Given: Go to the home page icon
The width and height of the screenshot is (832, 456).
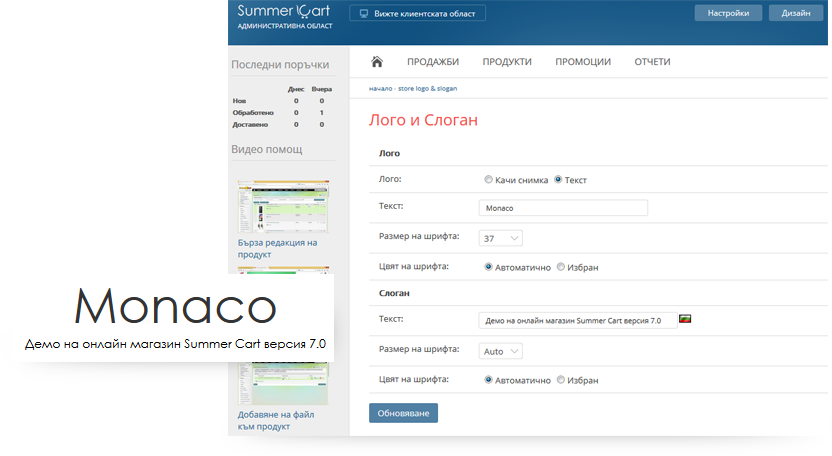Looking at the screenshot, I should point(377,62).
